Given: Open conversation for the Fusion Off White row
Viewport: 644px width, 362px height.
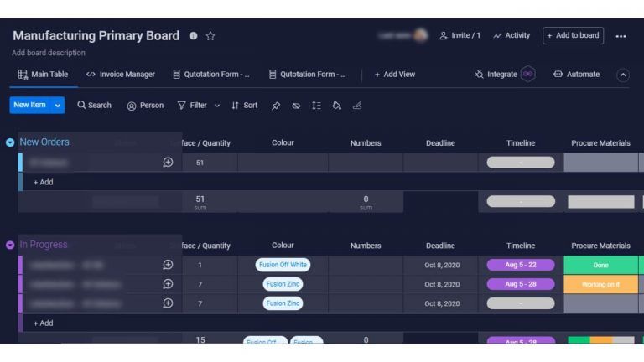Looking at the screenshot, I should pos(168,265).
